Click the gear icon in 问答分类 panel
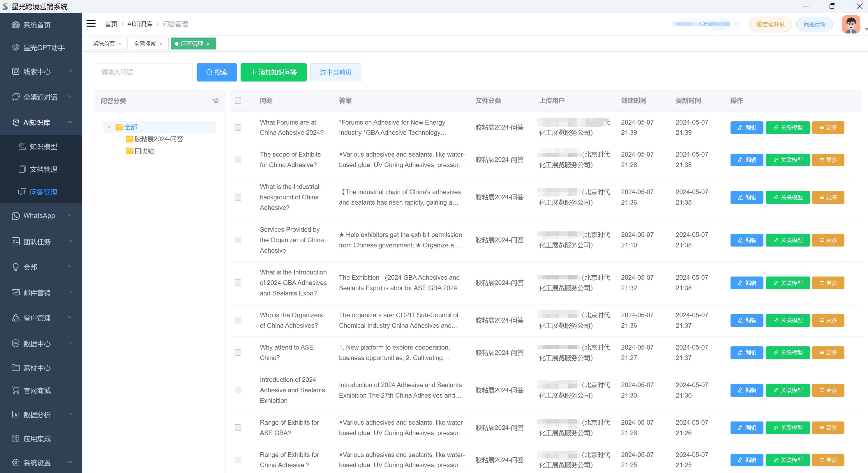This screenshot has height=473, width=868. 216,100
